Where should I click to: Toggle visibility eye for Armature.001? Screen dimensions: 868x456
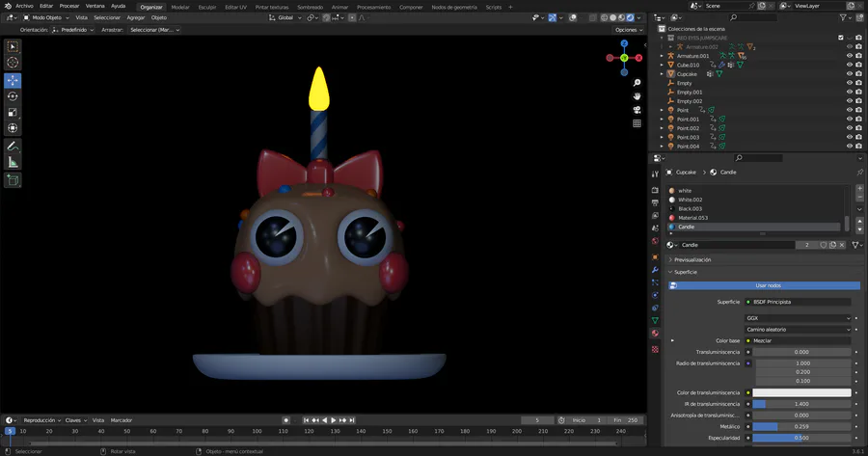point(849,56)
